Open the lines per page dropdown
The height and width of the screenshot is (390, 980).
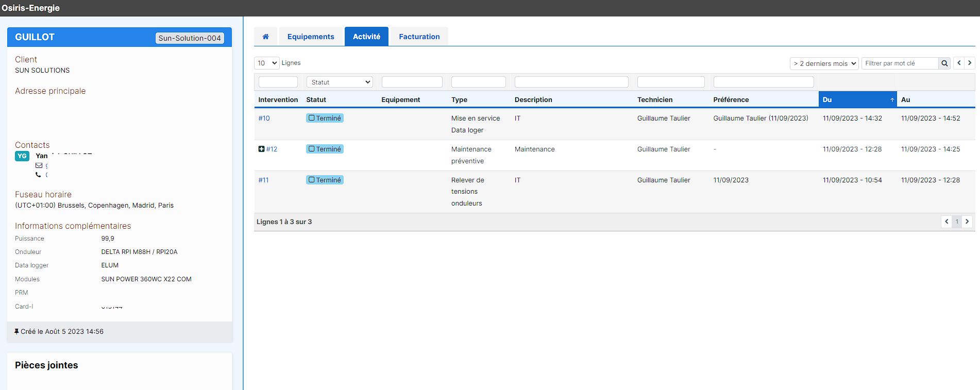[266, 63]
